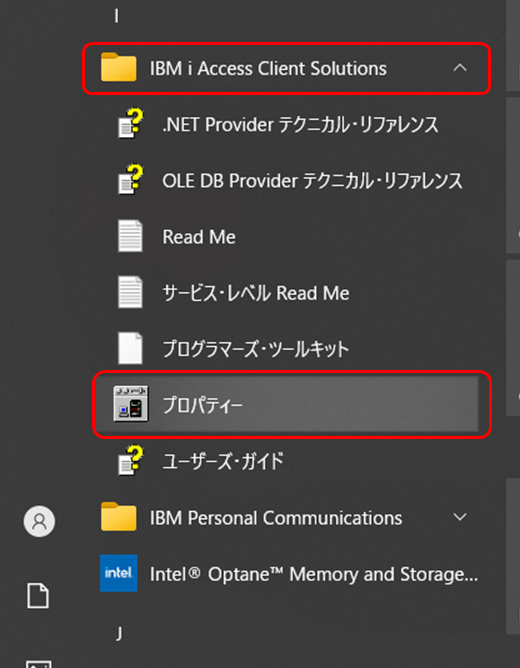520x668 pixels.
Task: Click the Intel Optane app icon
Action: (x=118, y=573)
